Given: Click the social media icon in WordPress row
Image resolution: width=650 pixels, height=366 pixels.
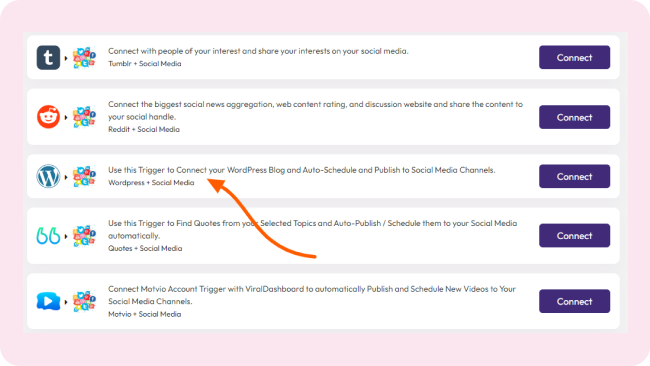Looking at the screenshot, I should tap(85, 177).
